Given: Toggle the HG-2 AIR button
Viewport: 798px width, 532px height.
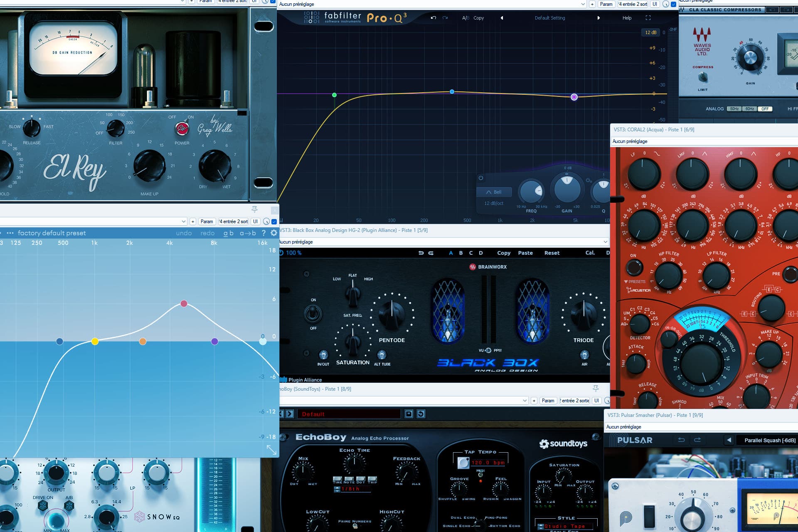Looking at the screenshot, I should click(x=584, y=355).
